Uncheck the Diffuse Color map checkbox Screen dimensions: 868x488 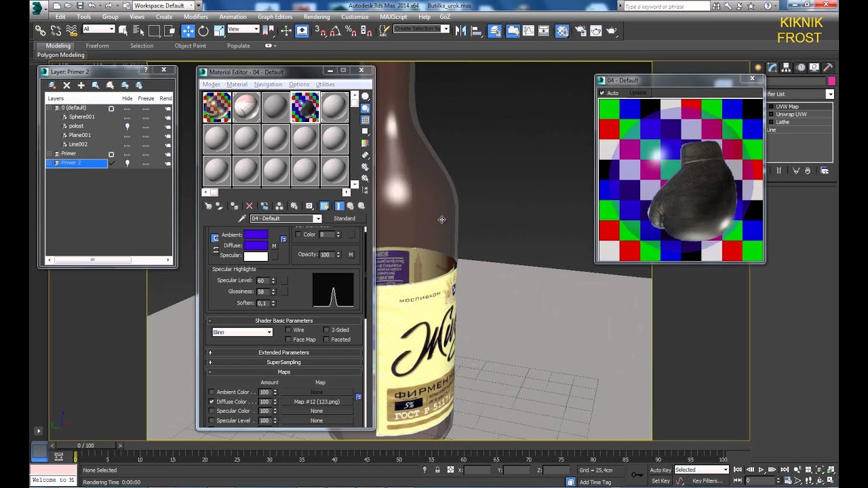pos(212,401)
